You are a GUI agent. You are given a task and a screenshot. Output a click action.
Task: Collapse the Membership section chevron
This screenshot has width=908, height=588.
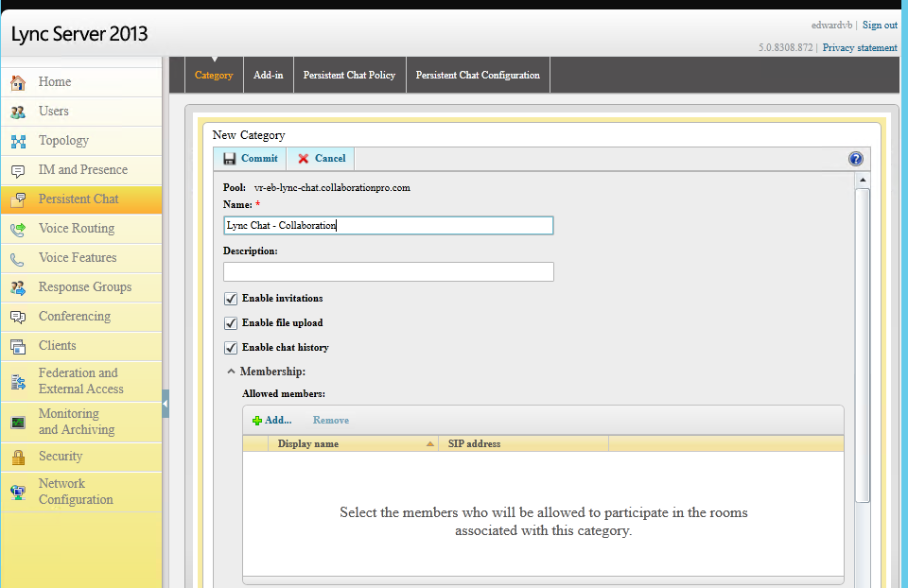231,372
